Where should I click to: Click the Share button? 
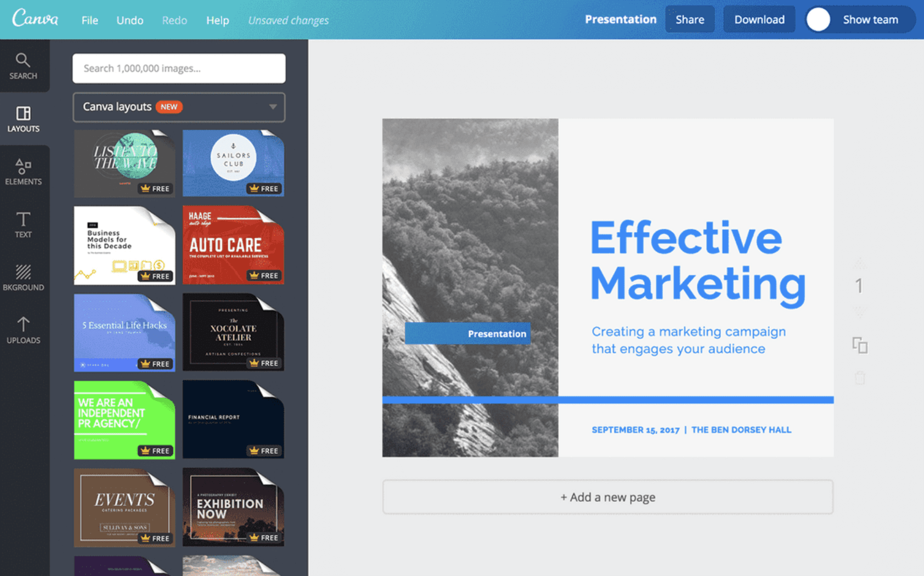pos(690,20)
